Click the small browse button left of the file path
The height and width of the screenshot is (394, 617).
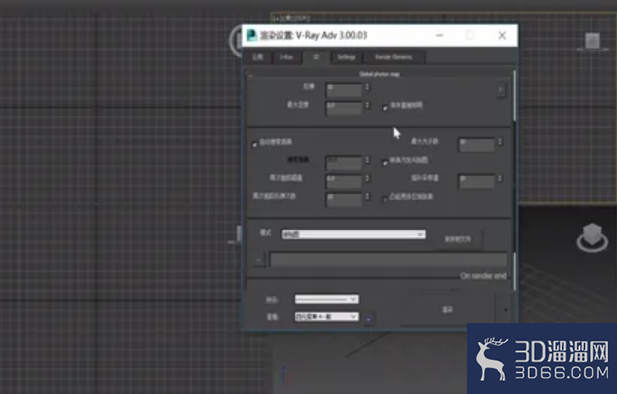click(259, 260)
